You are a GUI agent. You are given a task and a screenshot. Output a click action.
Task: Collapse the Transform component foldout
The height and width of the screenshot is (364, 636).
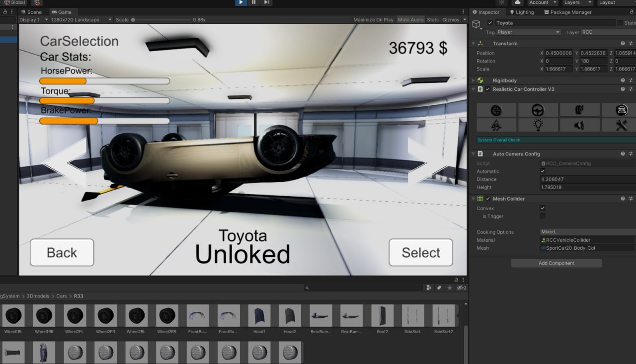(473, 44)
